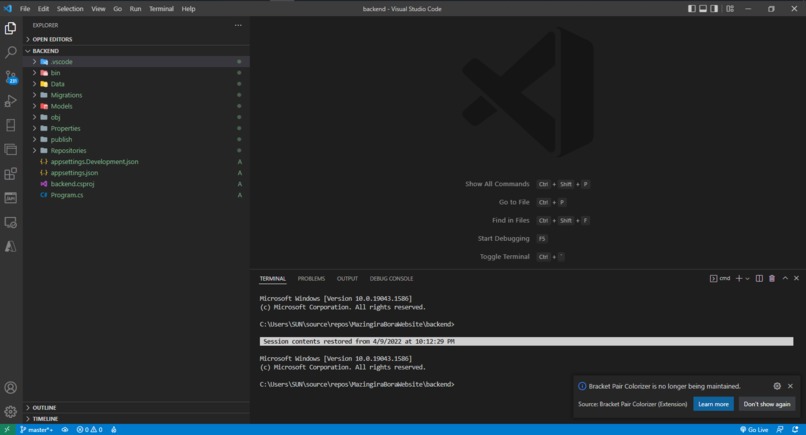
Task: Click errors and warnings count in status bar
Action: pyautogui.click(x=89, y=430)
